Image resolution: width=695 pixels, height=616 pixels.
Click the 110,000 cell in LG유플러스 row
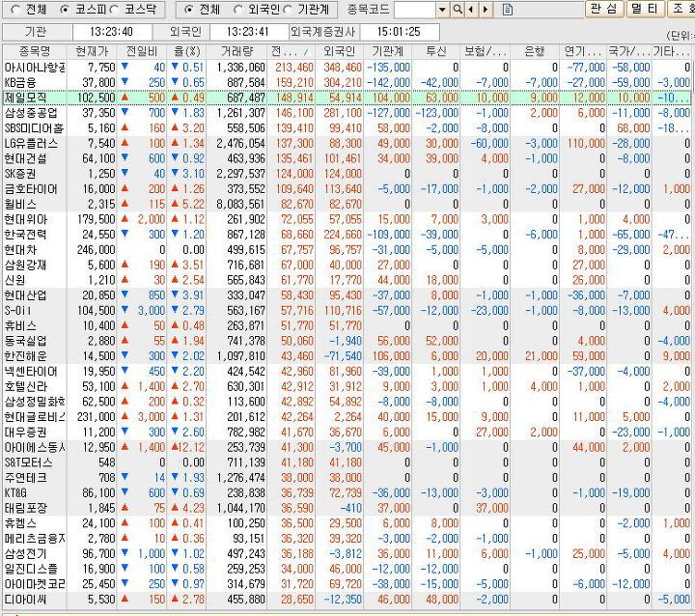tap(586, 143)
